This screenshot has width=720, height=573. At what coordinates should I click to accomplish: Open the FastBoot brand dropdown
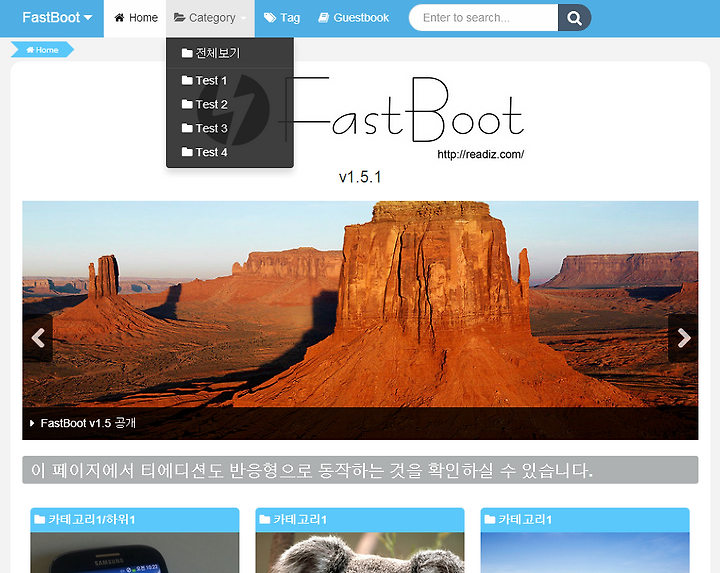[57, 17]
